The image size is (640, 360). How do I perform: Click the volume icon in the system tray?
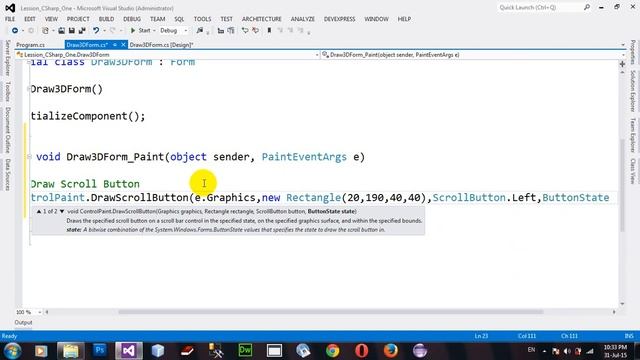coord(567,351)
